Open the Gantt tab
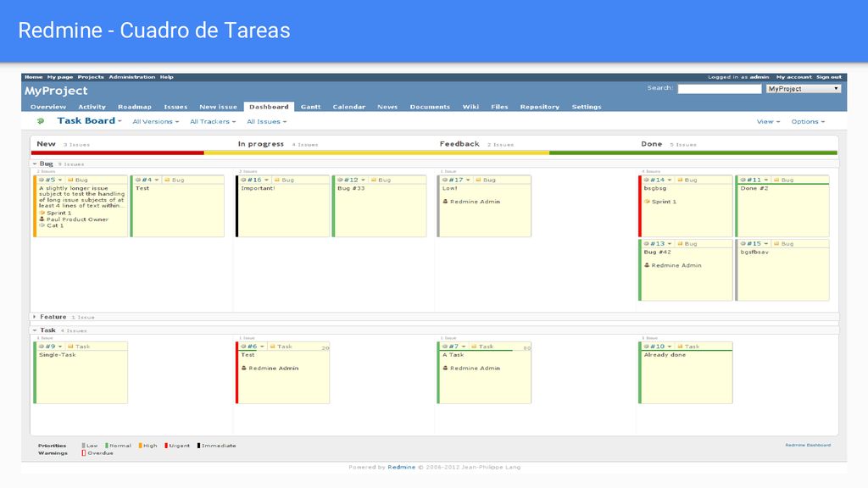The image size is (868, 488). click(310, 107)
